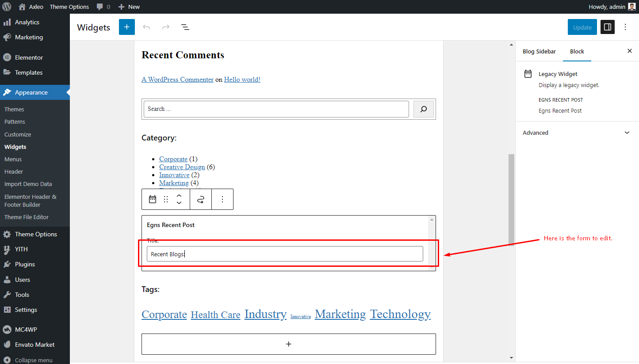This screenshot has height=364, width=639.
Task: Go to Customize submenu
Action: 18,134
